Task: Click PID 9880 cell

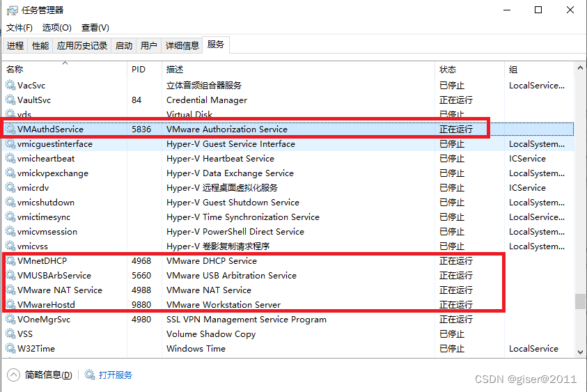Action: (141, 304)
